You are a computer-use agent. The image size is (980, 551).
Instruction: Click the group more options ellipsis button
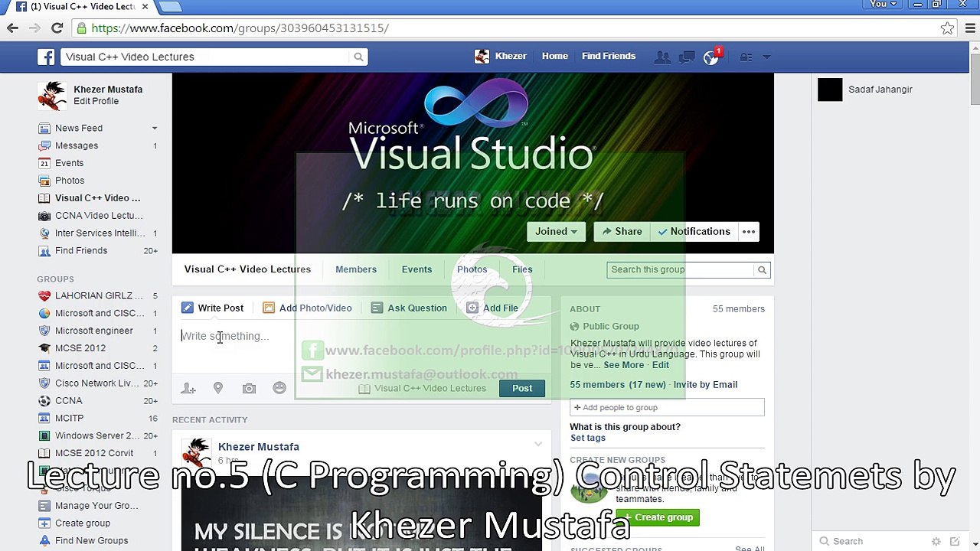pyautogui.click(x=749, y=232)
